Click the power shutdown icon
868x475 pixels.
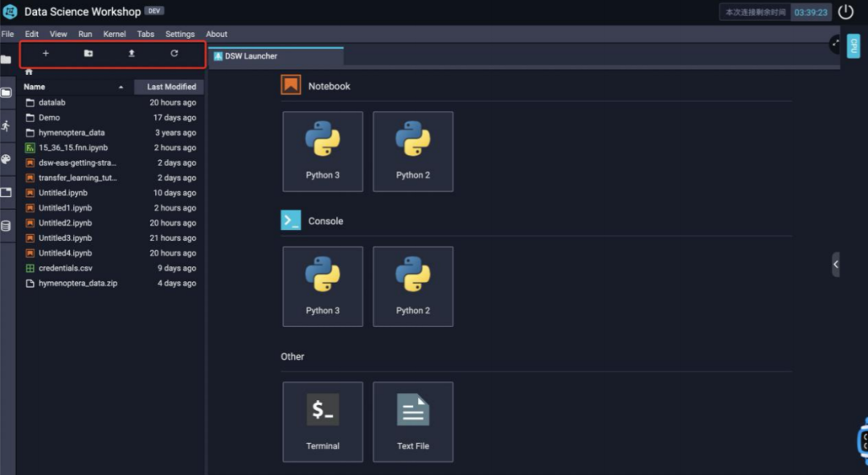(845, 11)
